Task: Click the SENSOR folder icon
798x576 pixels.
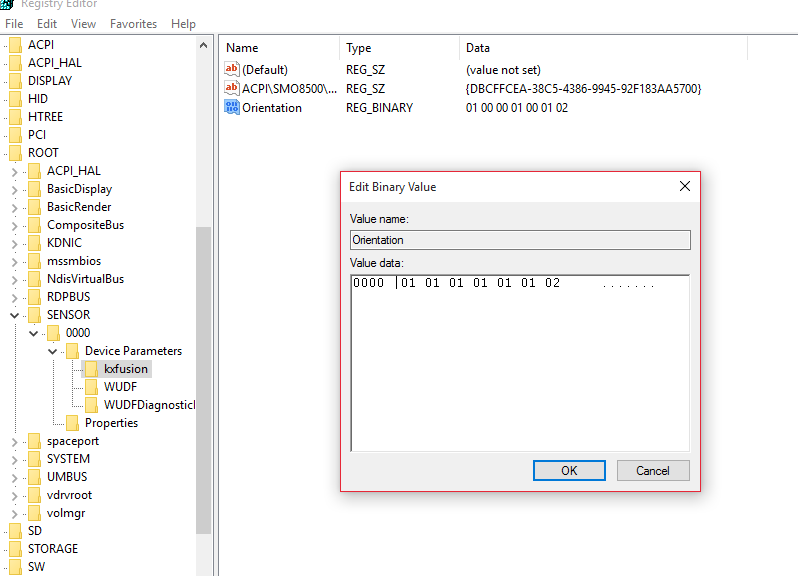Action: click(35, 315)
